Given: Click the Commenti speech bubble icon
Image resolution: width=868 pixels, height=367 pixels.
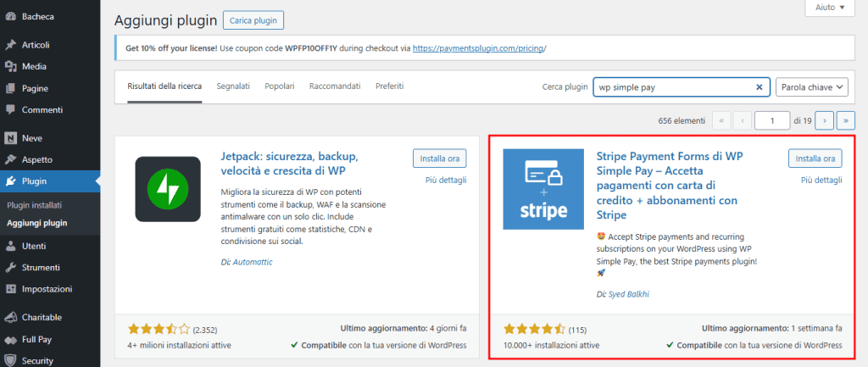Looking at the screenshot, I should click(x=10, y=109).
